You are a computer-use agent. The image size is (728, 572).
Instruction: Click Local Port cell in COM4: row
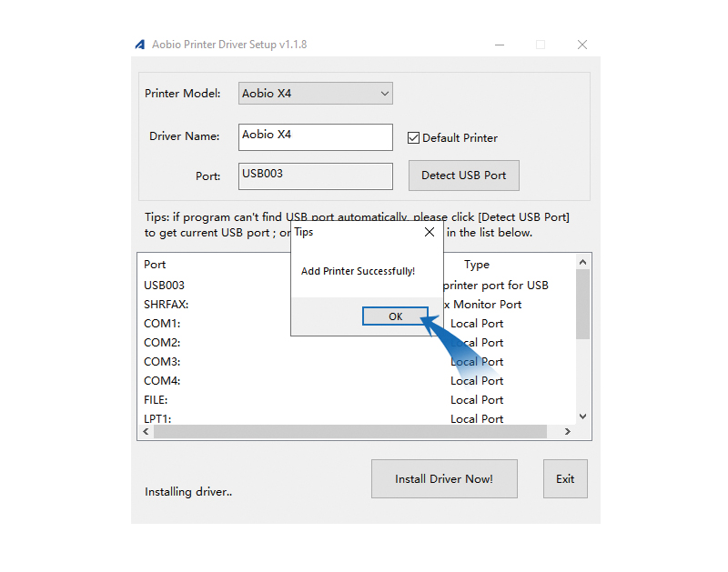pos(477,381)
